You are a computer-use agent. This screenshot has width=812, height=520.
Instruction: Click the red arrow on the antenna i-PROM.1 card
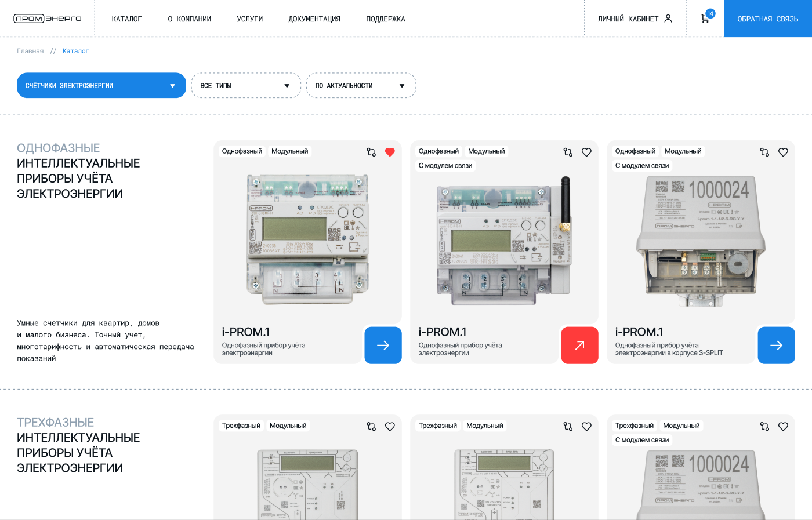click(x=579, y=346)
